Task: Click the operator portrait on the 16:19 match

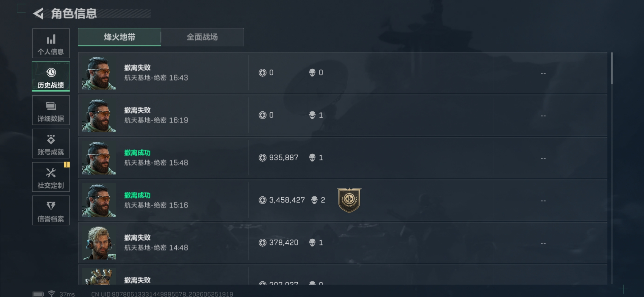Action: point(99,115)
